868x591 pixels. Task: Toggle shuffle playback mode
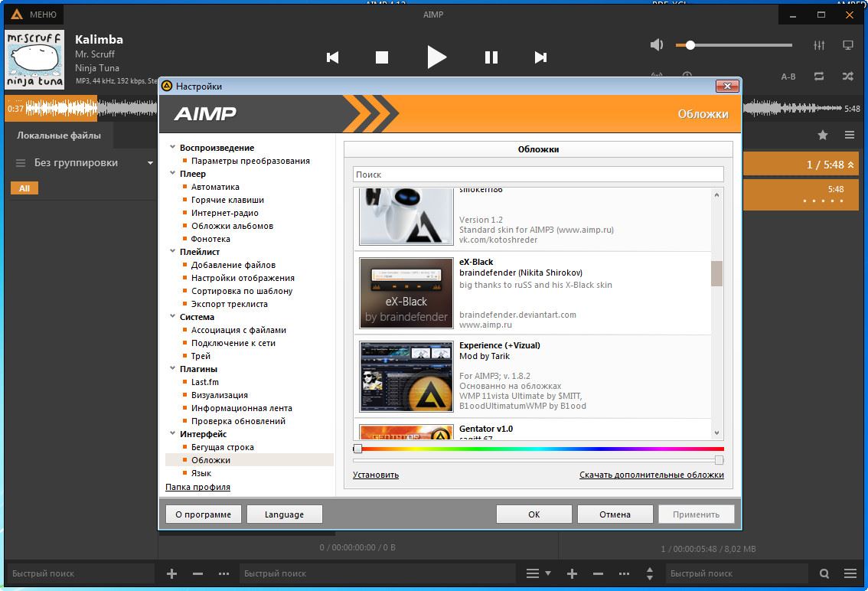pos(847,77)
